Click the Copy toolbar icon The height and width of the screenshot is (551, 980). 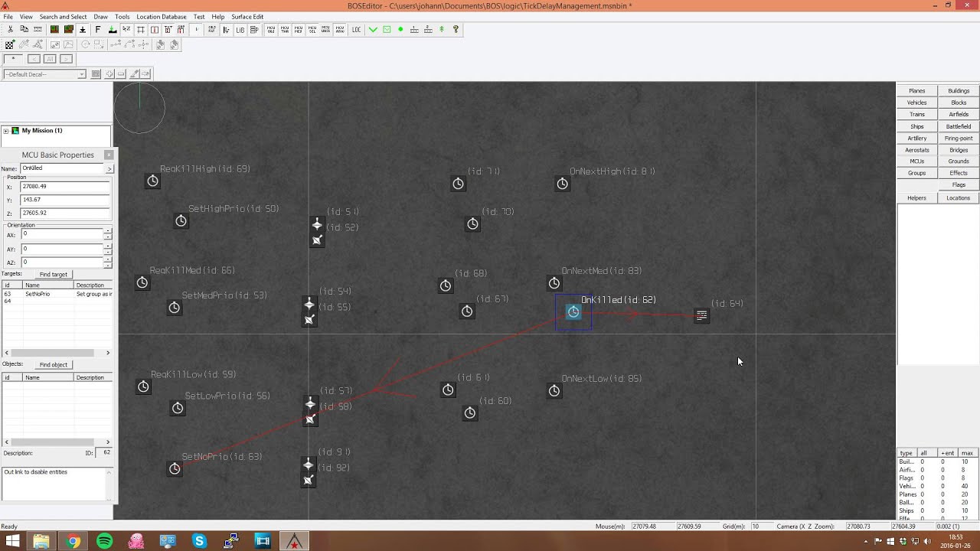pos(24,29)
